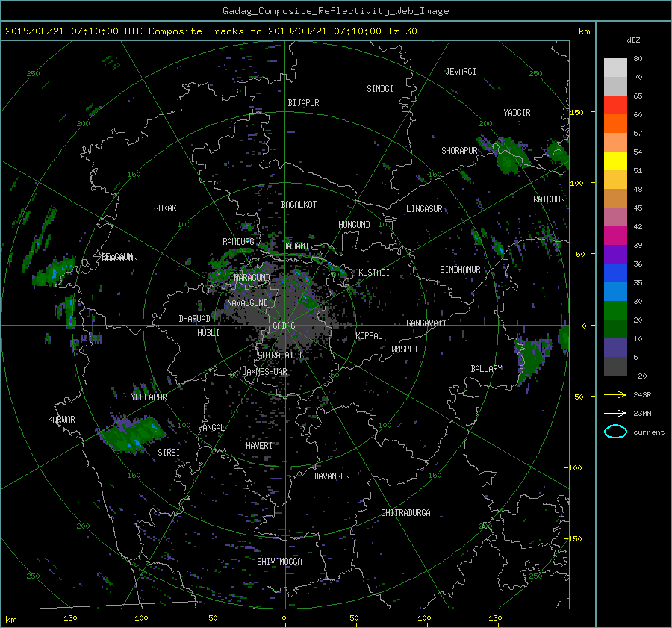Click the KOPPAL city label
The image size is (672, 628).
(x=369, y=336)
